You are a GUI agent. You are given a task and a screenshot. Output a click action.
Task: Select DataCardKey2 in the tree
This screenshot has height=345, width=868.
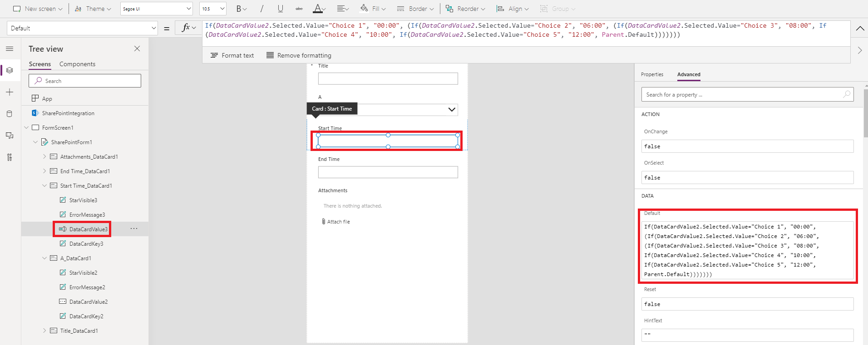coord(82,316)
